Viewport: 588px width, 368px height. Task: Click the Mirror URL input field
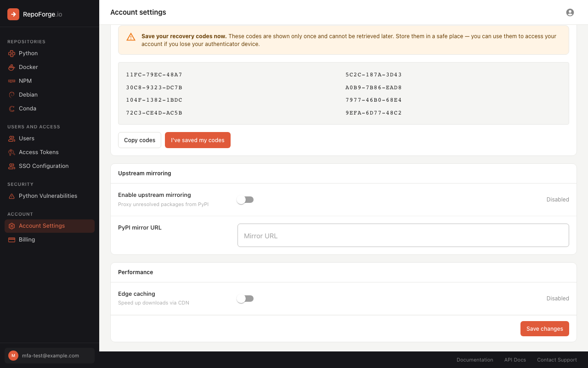tap(403, 235)
